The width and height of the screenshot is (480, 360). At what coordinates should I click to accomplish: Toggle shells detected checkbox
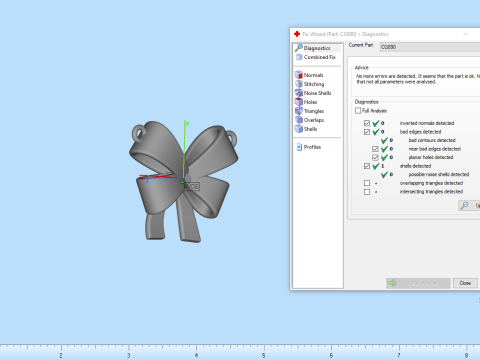[x=367, y=166]
